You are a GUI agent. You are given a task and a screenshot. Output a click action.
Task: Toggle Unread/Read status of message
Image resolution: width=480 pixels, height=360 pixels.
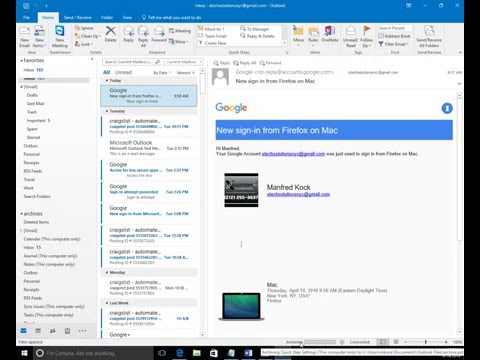tap(351, 37)
